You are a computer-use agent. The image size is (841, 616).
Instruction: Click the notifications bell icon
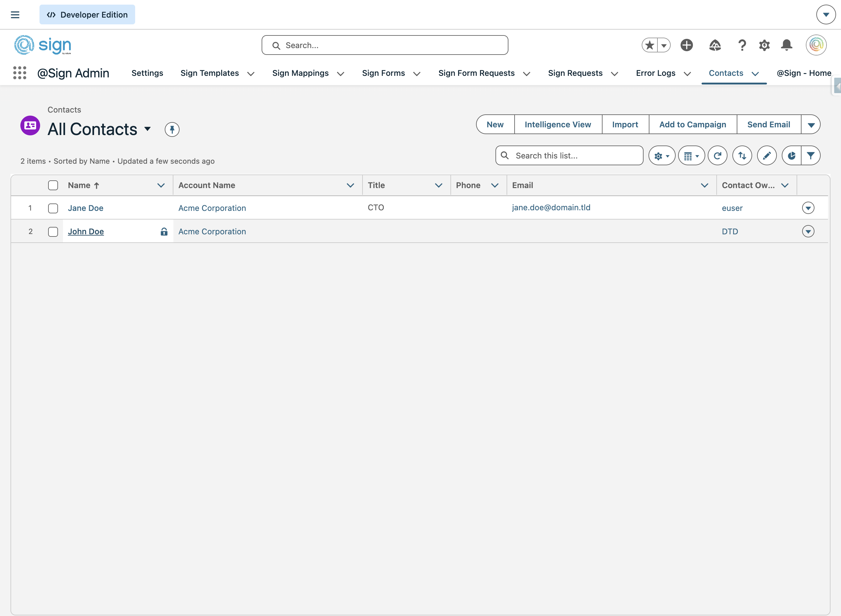(786, 45)
